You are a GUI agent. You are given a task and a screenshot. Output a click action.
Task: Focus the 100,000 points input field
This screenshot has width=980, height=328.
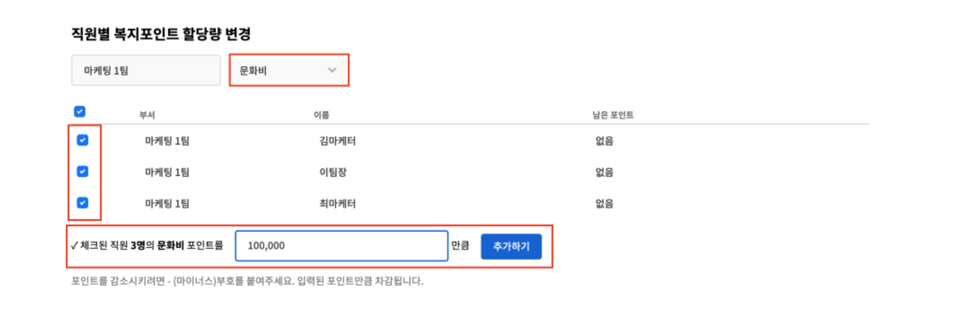coord(341,246)
